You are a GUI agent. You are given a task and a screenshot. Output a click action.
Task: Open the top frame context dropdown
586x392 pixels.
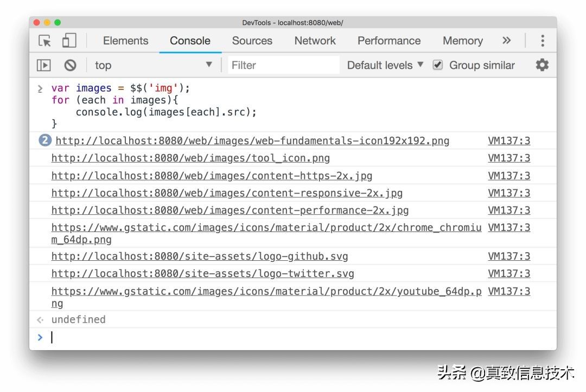[x=152, y=65]
